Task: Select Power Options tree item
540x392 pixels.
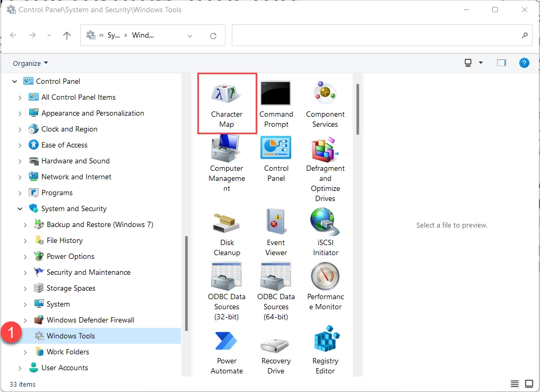Action: 70,256
